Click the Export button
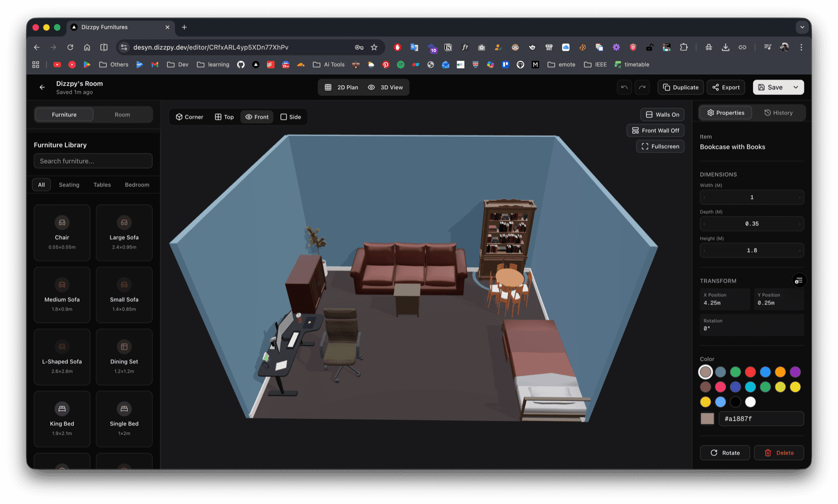This screenshot has height=504, width=838. [726, 87]
